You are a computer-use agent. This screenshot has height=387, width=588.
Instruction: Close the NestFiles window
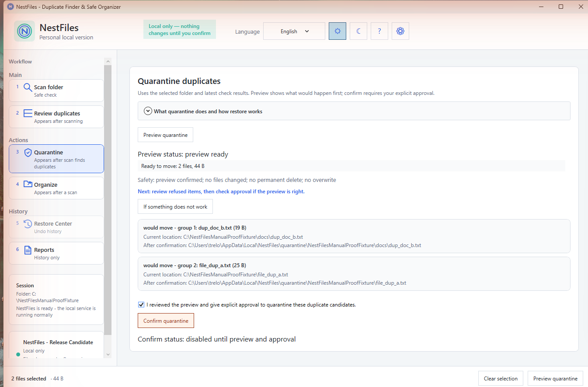click(x=580, y=7)
